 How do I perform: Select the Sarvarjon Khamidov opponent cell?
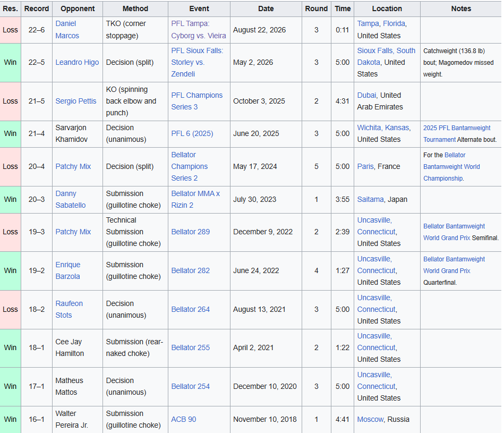pyautogui.click(x=78, y=134)
